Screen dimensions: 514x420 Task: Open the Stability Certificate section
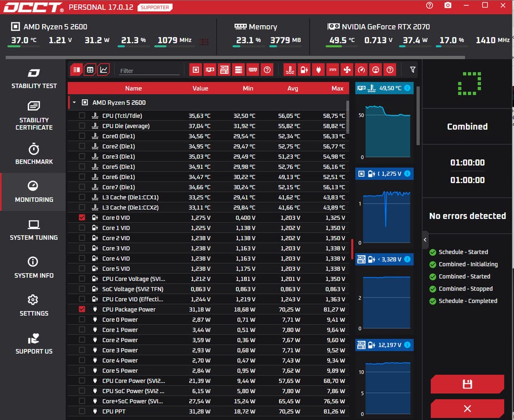tap(34, 116)
